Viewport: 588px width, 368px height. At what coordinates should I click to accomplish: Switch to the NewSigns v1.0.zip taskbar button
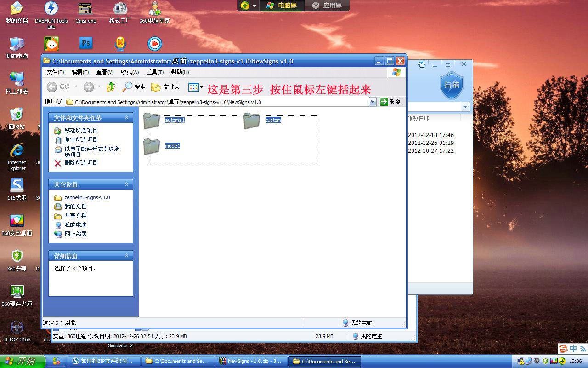click(251, 361)
